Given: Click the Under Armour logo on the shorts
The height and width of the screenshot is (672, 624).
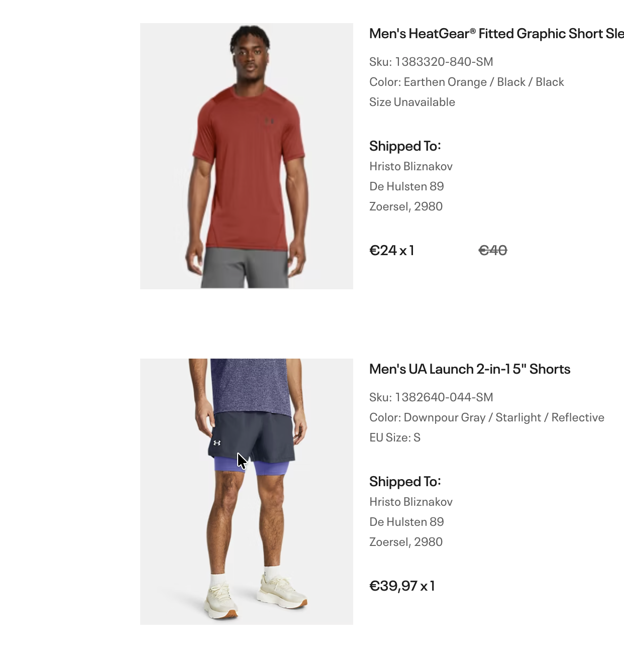Looking at the screenshot, I should coord(217,442).
